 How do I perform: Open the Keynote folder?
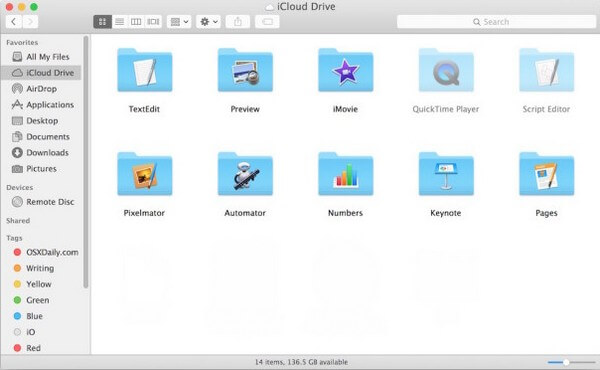coord(446,174)
